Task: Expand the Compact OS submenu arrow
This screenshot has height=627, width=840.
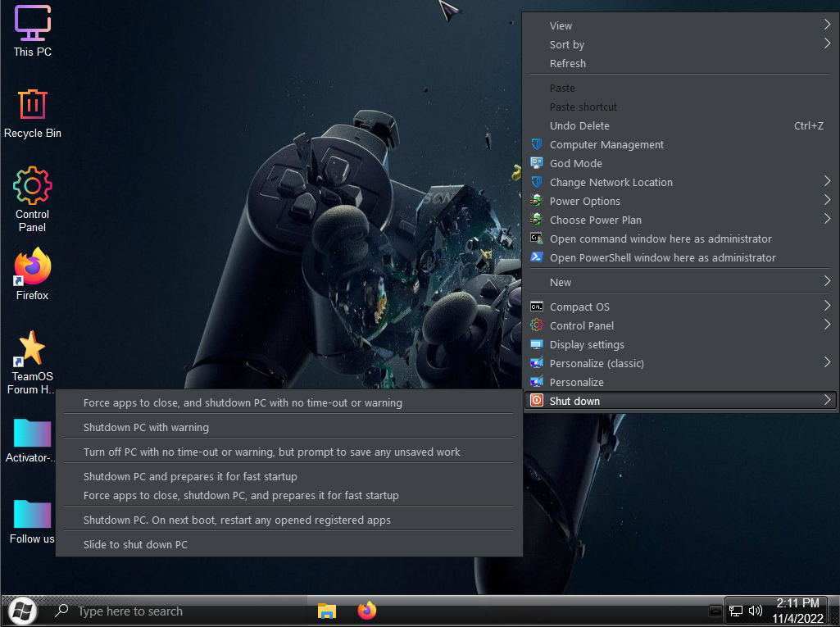Action: 827,306
